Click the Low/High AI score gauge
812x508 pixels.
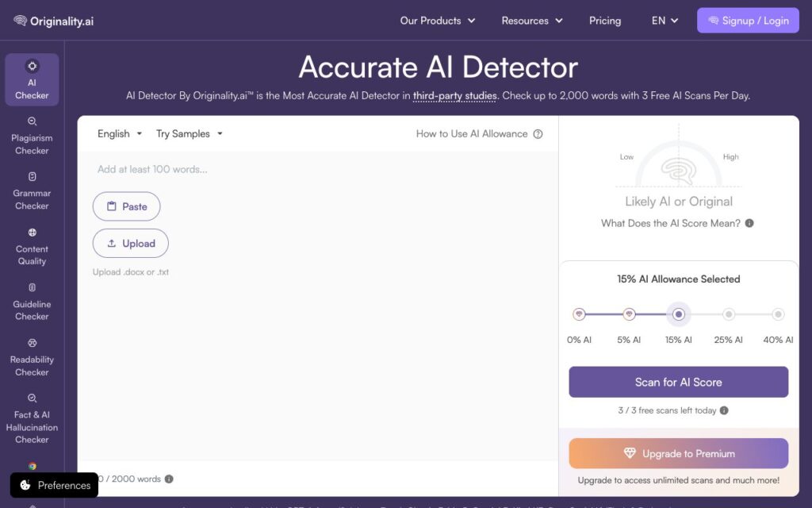tap(679, 164)
